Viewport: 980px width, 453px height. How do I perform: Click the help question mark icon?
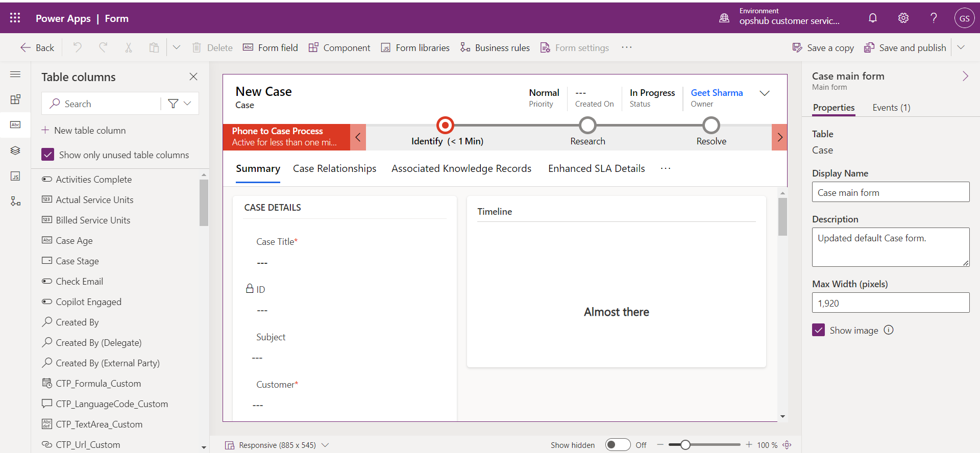tap(934, 18)
